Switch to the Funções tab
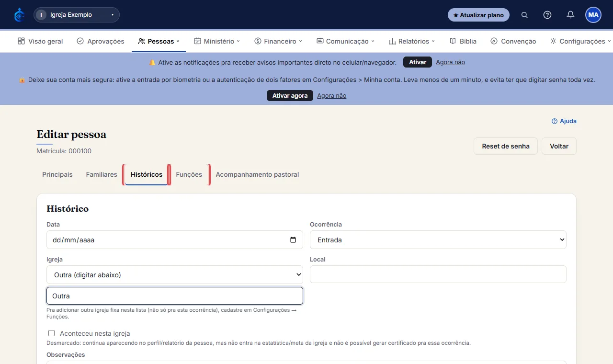613x364 pixels. [189, 174]
